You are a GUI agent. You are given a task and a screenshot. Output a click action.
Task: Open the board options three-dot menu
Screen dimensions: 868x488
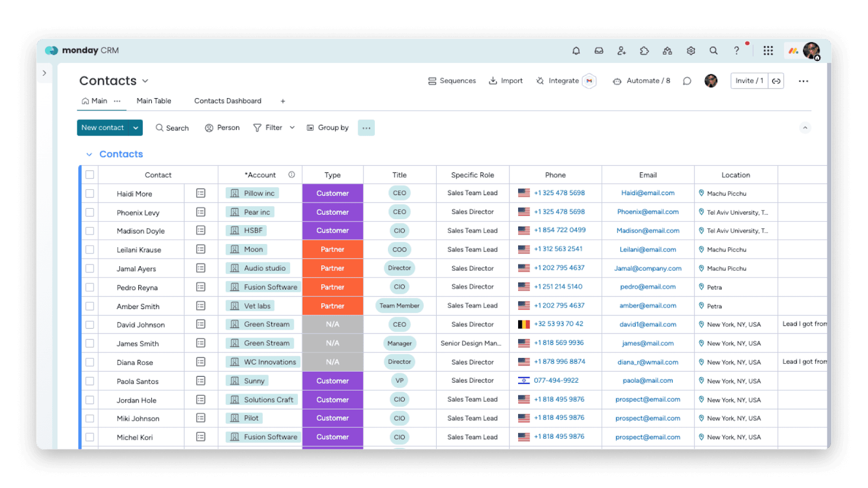coord(803,81)
